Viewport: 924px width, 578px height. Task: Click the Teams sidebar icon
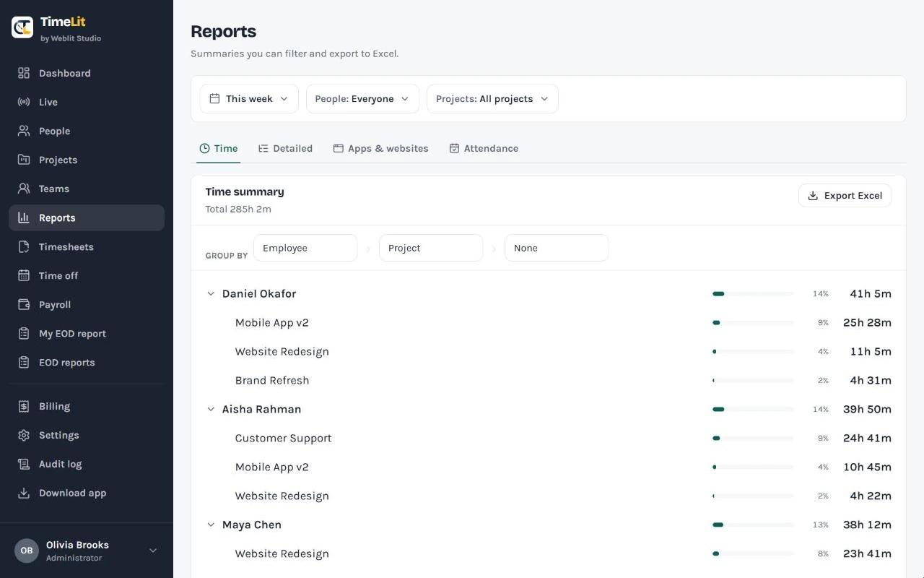pyautogui.click(x=24, y=189)
